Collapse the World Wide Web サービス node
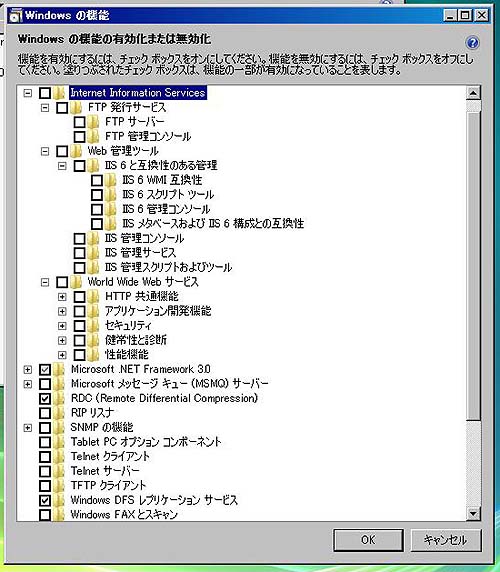Viewport: 500px width, 572px height. click(x=45, y=282)
